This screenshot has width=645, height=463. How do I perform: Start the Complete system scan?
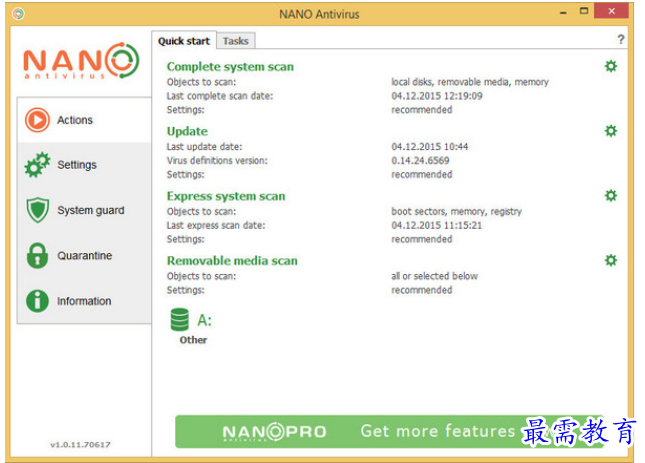click(x=230, y=67)
